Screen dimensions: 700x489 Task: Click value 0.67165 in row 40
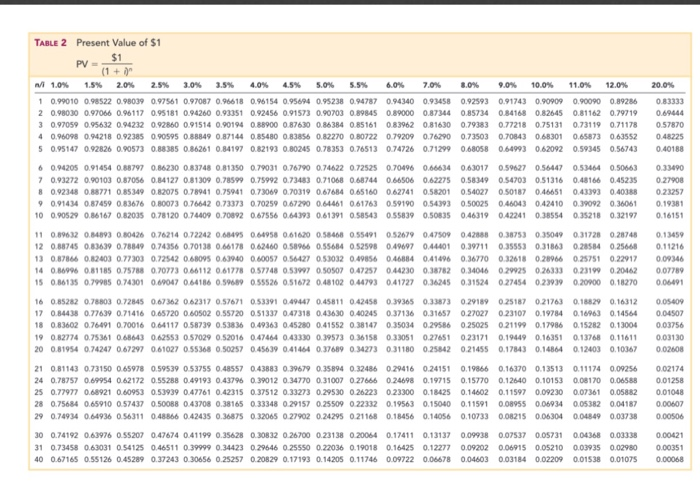(x=64, y=459)
